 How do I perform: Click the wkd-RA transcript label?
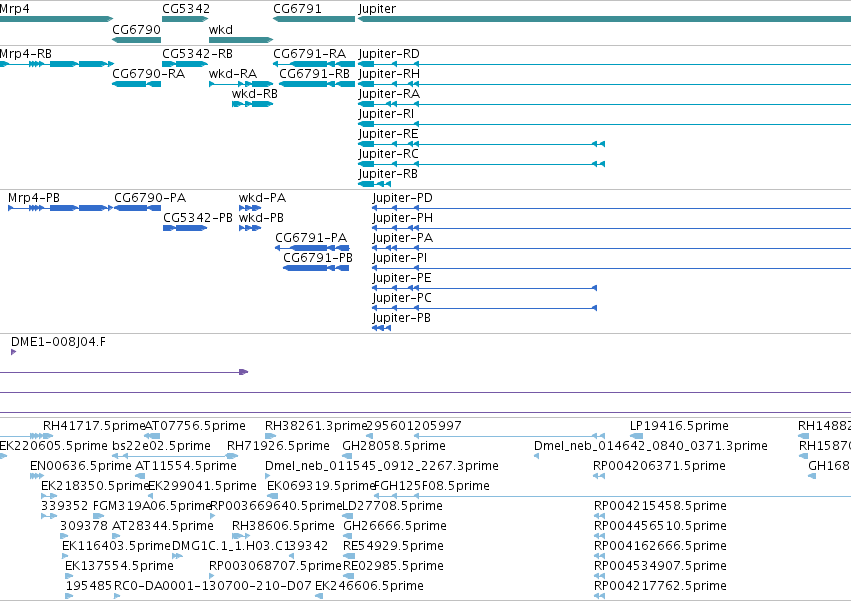(x=233, y=73)
